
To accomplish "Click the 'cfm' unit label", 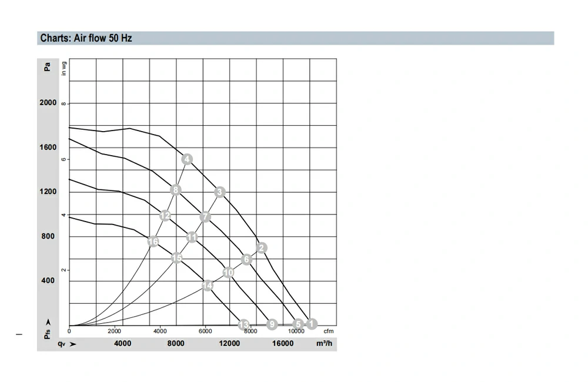I will 329,331.
